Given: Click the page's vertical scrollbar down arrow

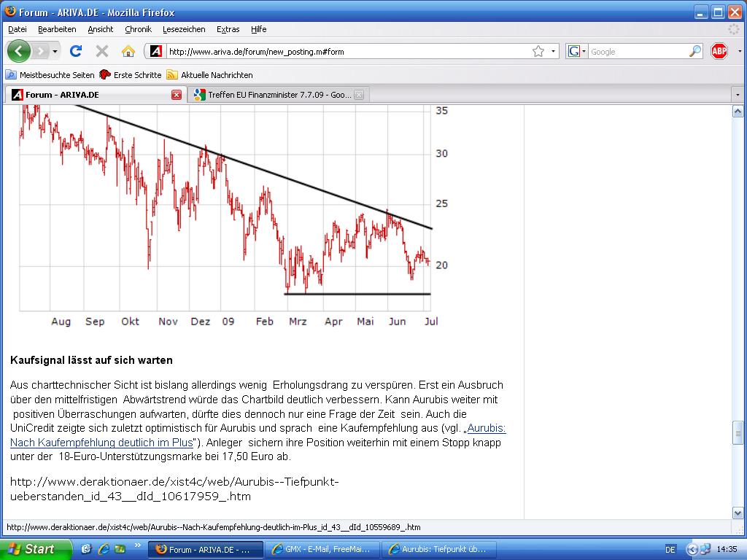Looking at the screenshot, I should (x=738, y=513).
